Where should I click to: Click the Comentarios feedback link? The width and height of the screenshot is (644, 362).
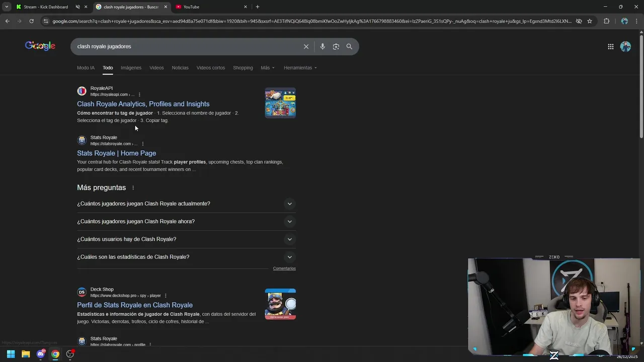[x=284, y=268]
